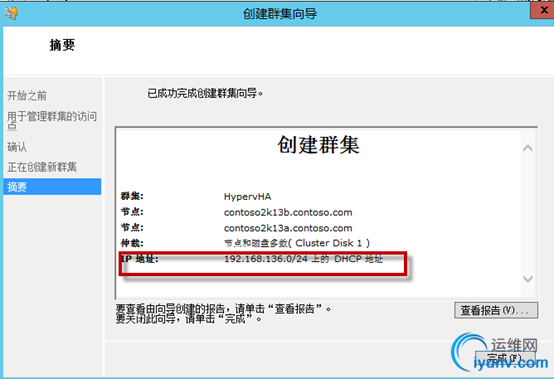
Task: Click the 192.168.136.0/24 DHCP address text
Action: (x=303, y=259)
